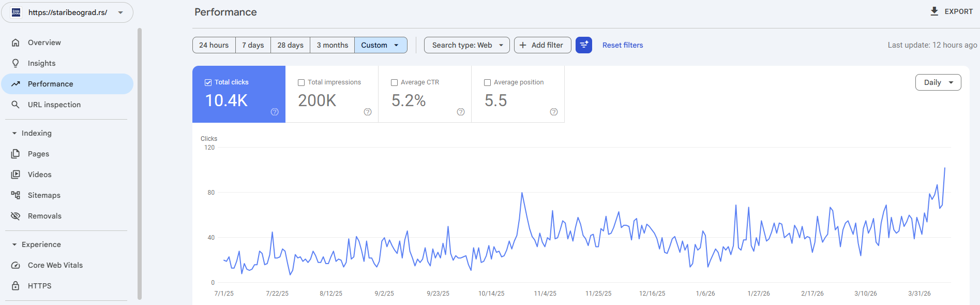
Task: Open the Search type: Web dropdown
Action: pyautogui.click(x=466, y=45)
